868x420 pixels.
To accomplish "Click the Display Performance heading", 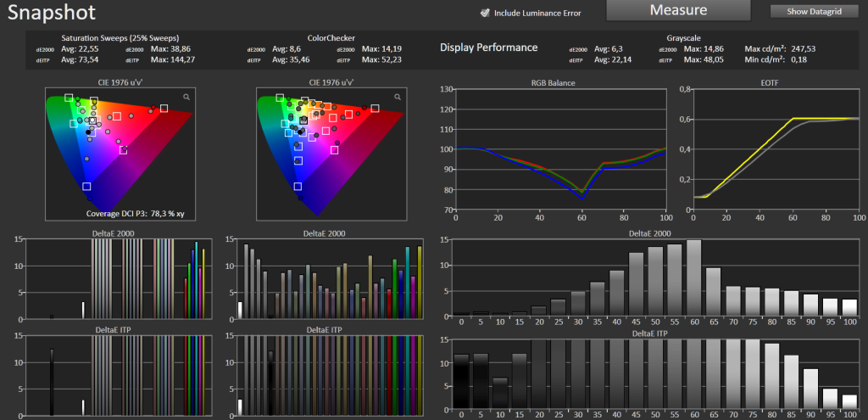I will click(x=489, y=48).
